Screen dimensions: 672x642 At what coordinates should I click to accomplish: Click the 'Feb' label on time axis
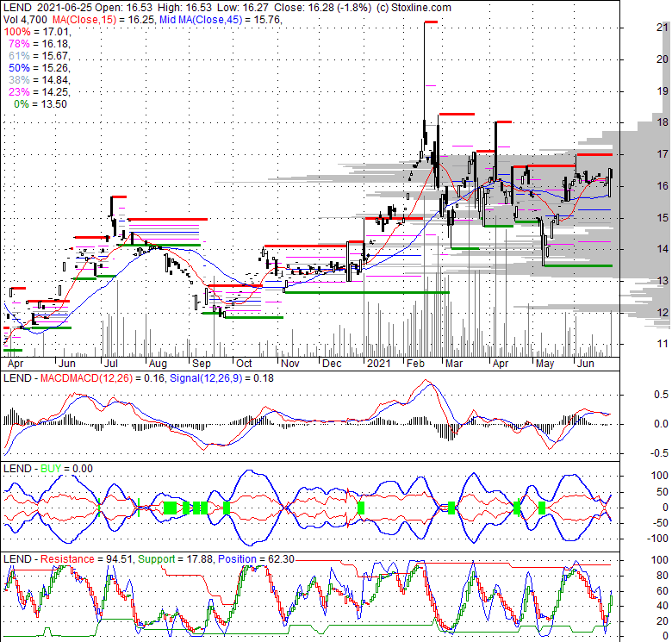tap(416, 364)
